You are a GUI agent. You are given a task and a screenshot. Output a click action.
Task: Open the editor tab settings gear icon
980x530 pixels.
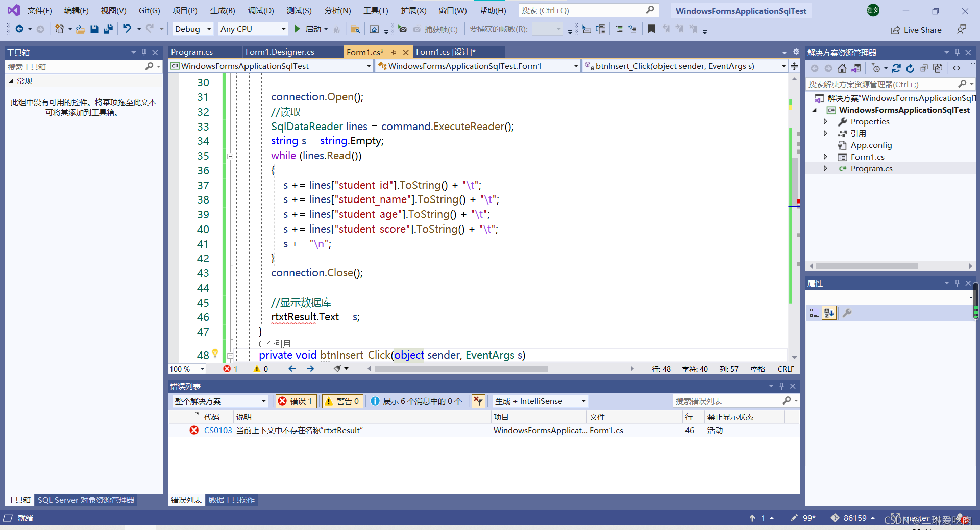click(x=796, y=52)
